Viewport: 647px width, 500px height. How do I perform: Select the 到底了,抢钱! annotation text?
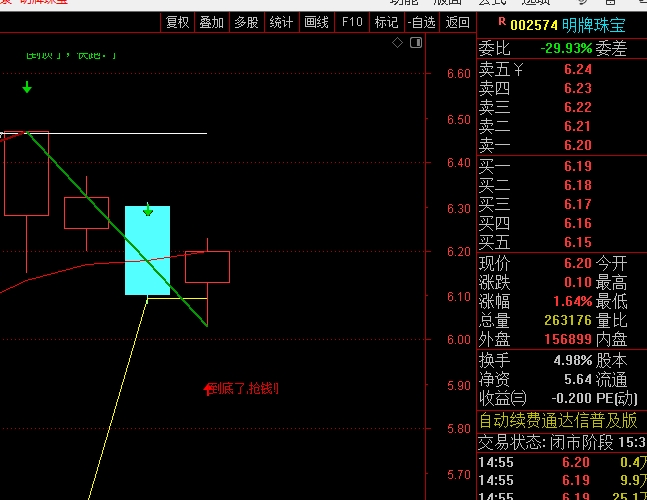pyautogui.click(x=245, y=389)
